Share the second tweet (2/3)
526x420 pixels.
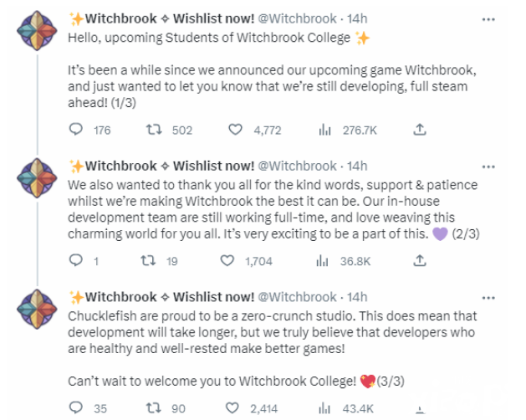coord(419,260)
